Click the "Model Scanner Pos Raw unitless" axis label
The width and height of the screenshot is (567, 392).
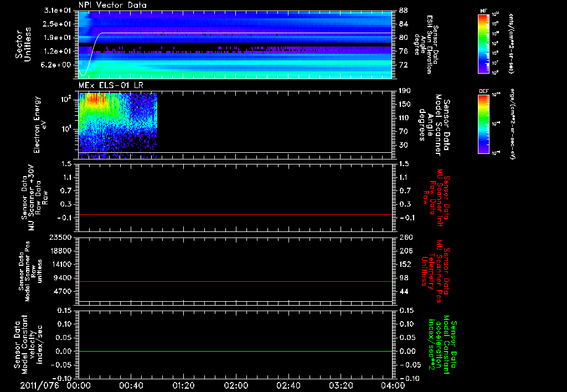coord(30,271)
